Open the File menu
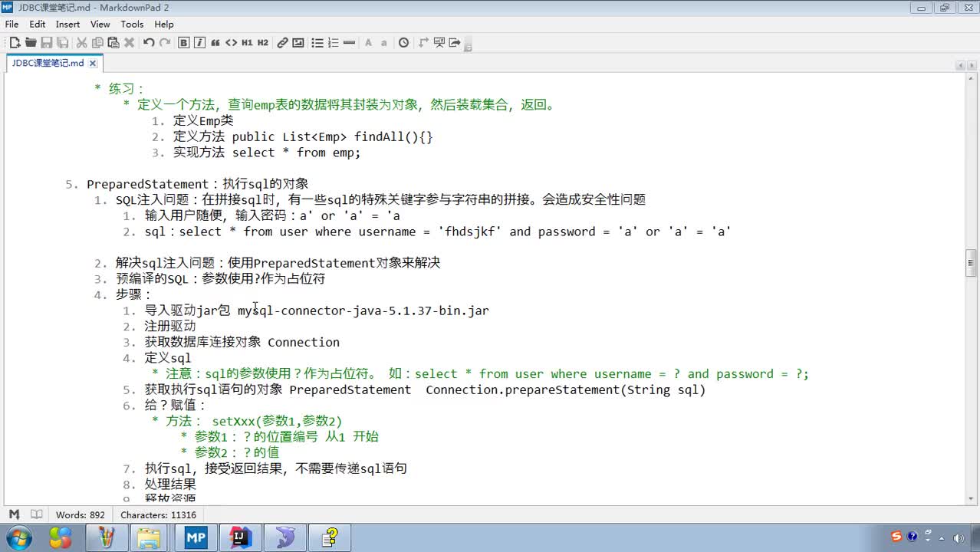This screenshot has width=980, height=552. 12,25
